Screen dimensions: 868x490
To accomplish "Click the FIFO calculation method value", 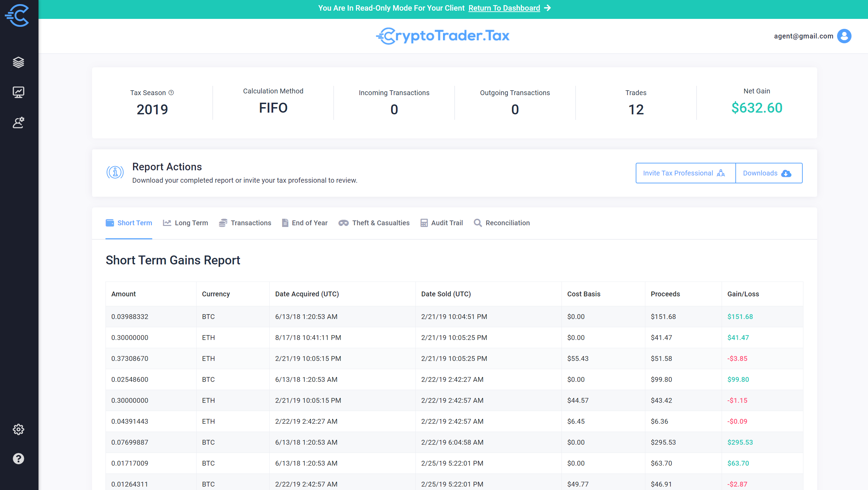I will point(273,108).
